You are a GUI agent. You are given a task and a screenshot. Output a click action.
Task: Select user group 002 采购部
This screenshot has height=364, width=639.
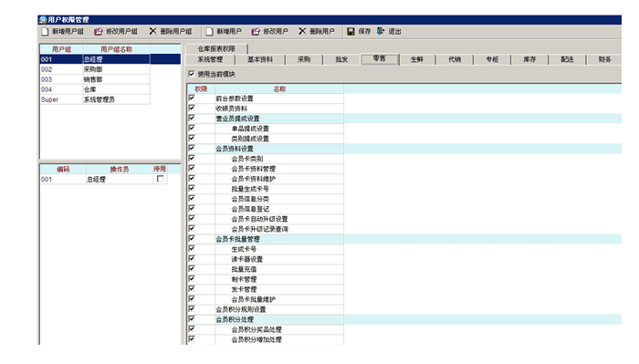tap(95, 69)
